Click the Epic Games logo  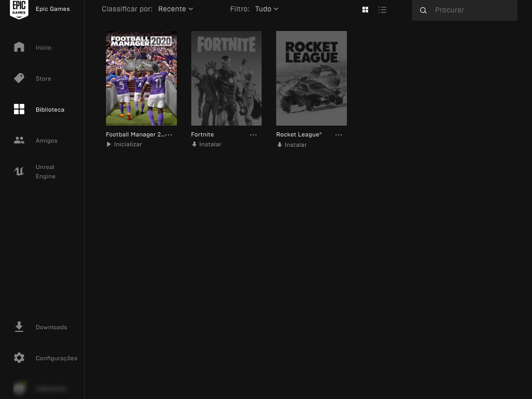tap(19, 9)
